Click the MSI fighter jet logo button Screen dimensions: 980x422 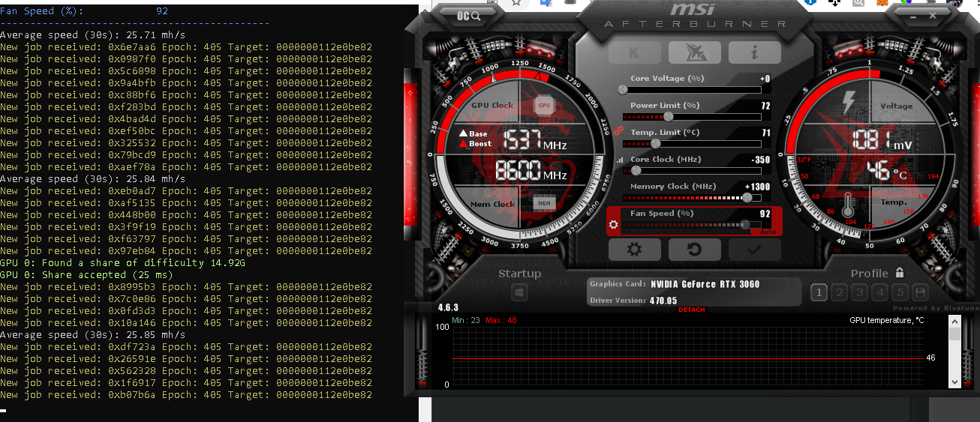point(694,52)
